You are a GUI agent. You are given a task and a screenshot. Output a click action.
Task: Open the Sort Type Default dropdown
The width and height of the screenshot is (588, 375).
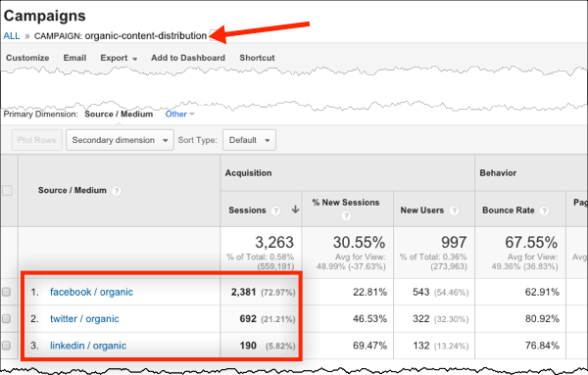[249, 140]
